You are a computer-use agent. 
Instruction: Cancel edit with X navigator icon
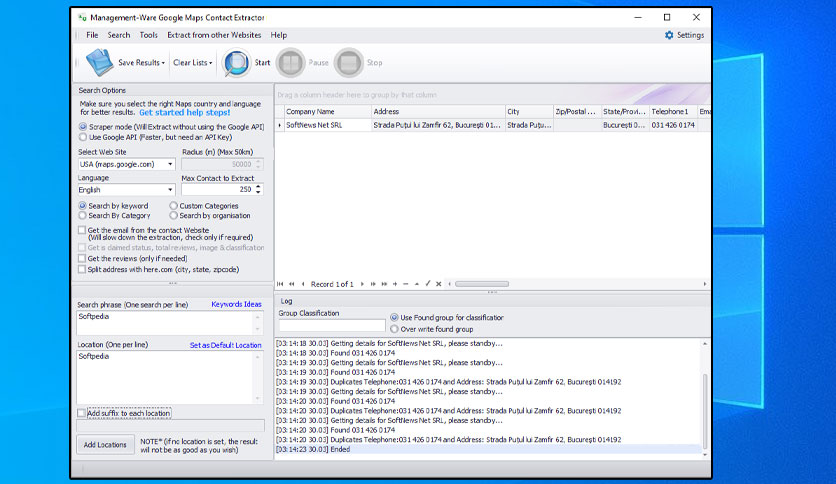pyautogui.click(x=439, y=284)
